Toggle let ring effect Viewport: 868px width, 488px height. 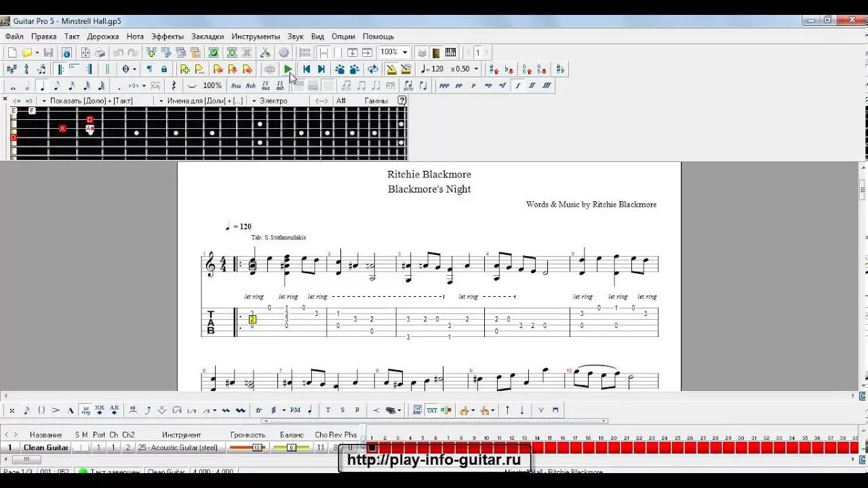pos(85,410)
